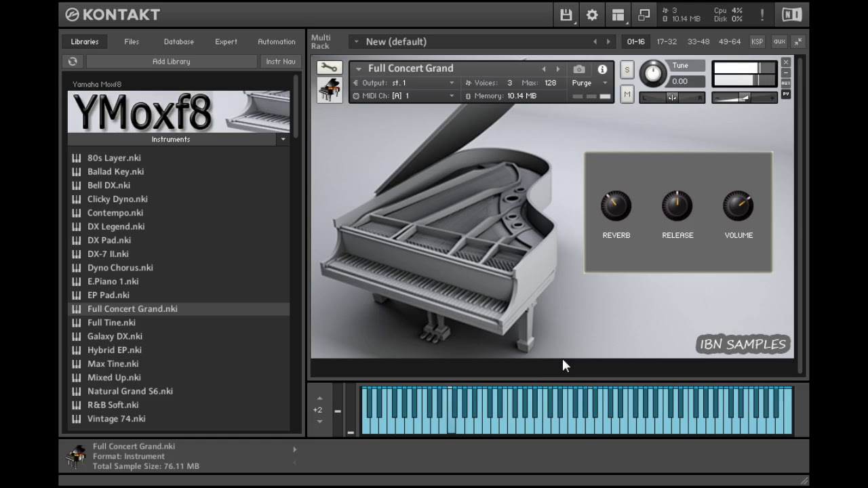Image resolution: width=868 pixels, height=488 pixels.
Task: Select Vintage 74.nki
Action: tap(116, 419)
